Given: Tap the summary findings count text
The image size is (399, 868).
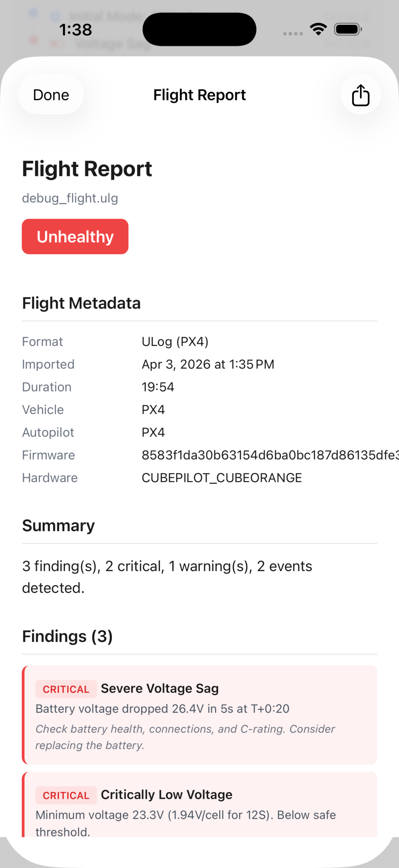Looking at the screenshot, I should [167, 577].
